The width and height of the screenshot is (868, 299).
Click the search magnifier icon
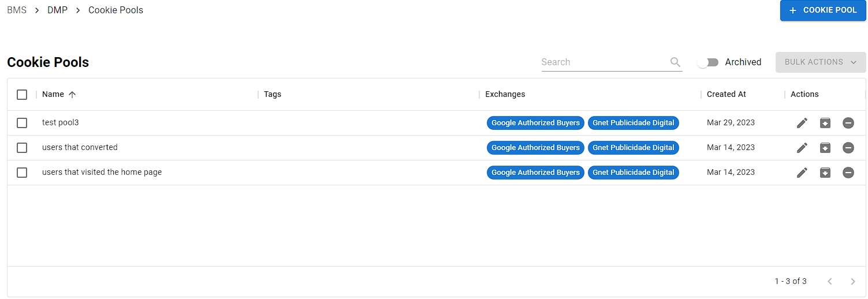(675, 62)
